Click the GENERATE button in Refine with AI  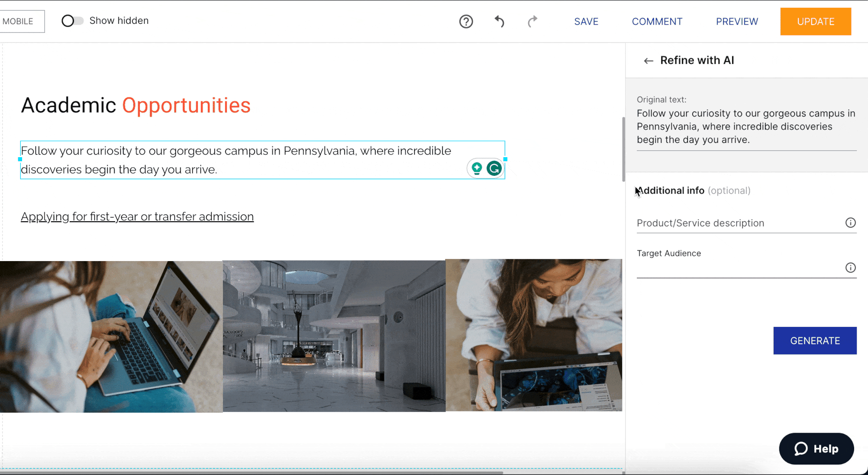tap(815, 340)
